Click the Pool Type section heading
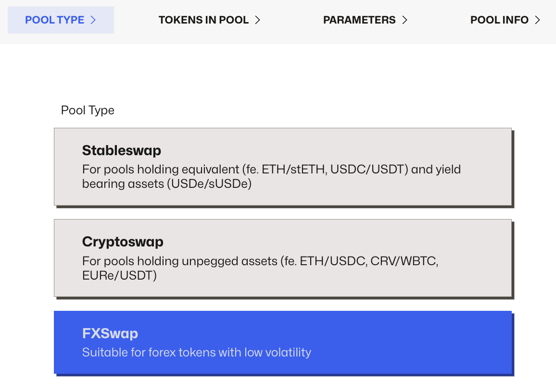 click(88, 110)
